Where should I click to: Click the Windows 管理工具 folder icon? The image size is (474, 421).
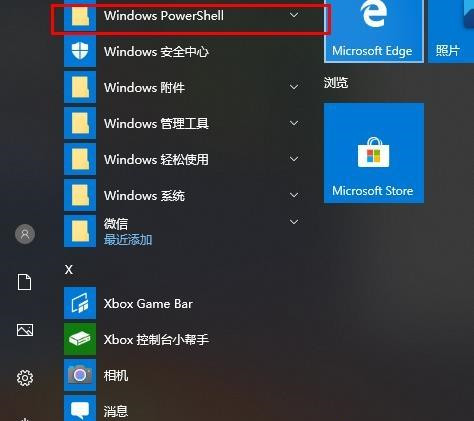[x=80, y=123]
